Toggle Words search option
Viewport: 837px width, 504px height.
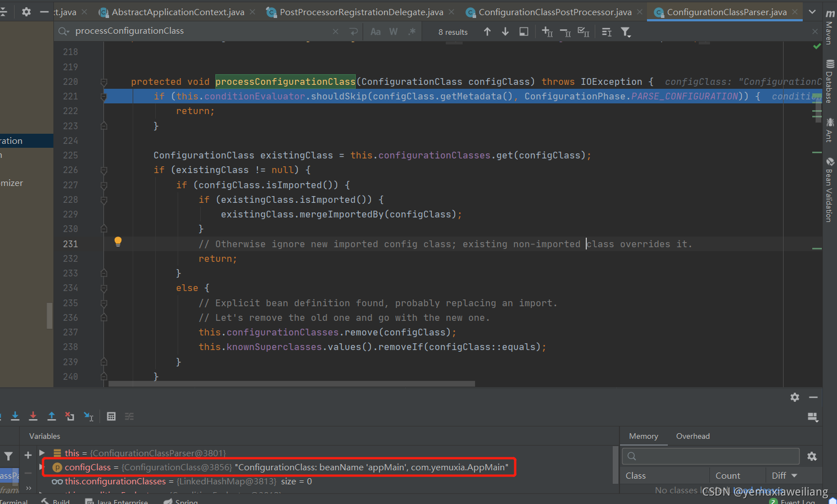click(x=393, y=31)
